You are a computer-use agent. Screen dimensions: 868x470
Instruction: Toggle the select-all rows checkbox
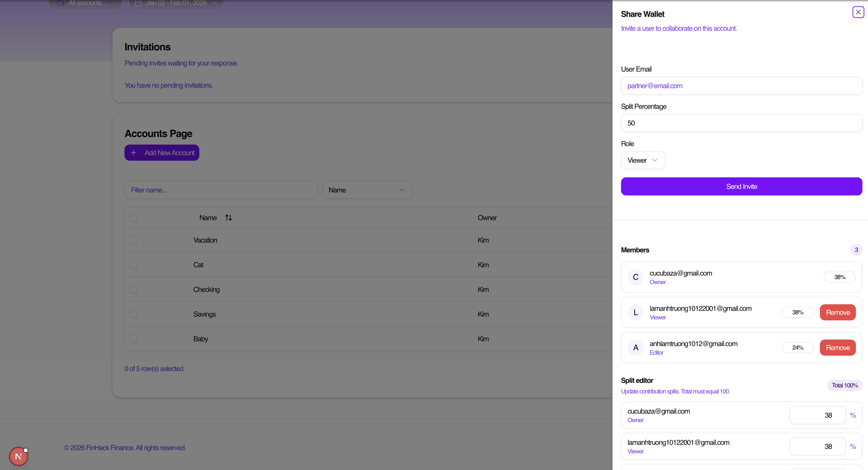133,218
